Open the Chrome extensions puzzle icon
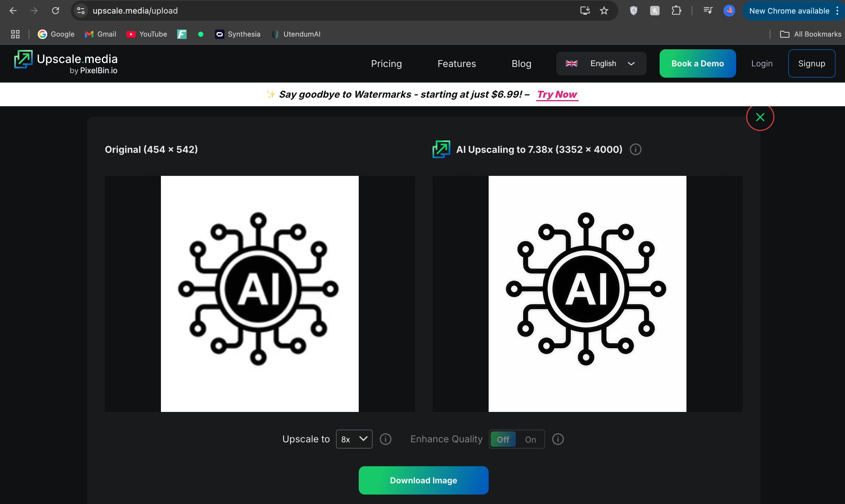The height and width of the screenshot is (504, 845). pos(676,11)
